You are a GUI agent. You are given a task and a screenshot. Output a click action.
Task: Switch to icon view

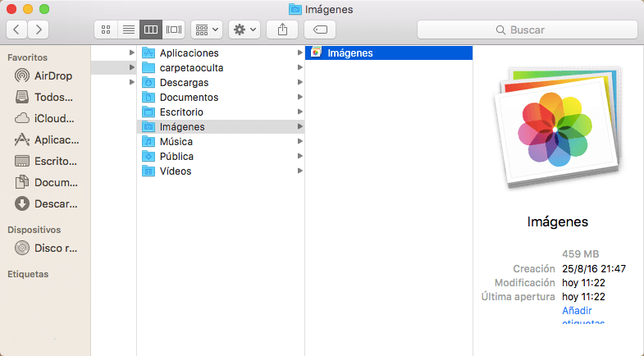coord(106,30)
